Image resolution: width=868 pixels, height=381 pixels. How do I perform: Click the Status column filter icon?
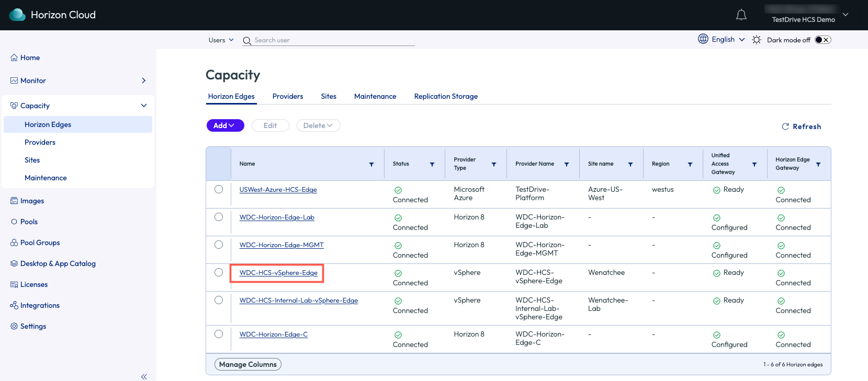click(x=432, y=164)
